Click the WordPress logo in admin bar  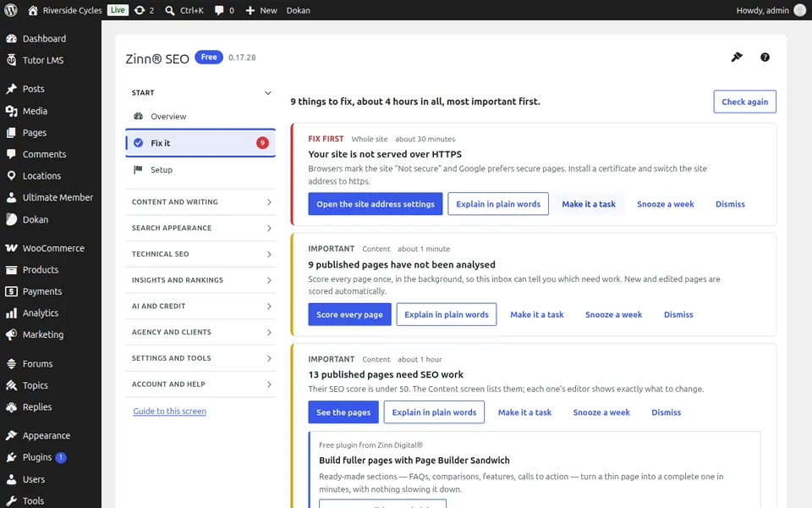tap(11, 10)
